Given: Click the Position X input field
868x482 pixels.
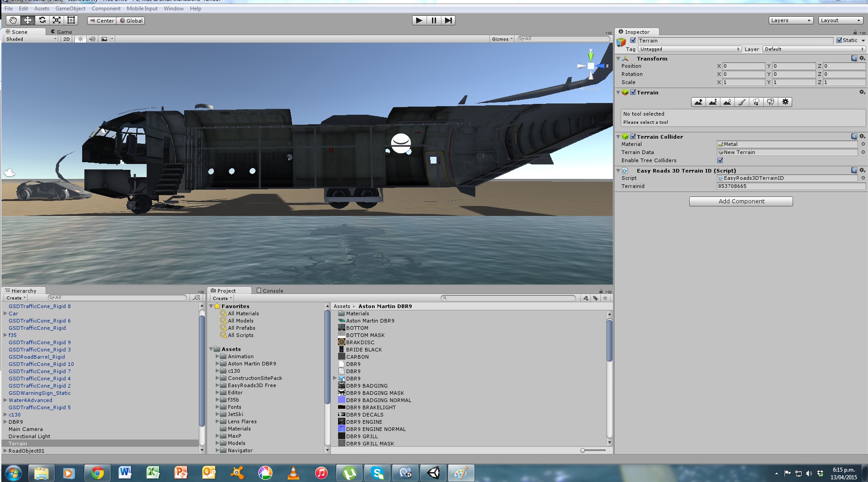Looking at the screenshot, I should click(743, 66).
